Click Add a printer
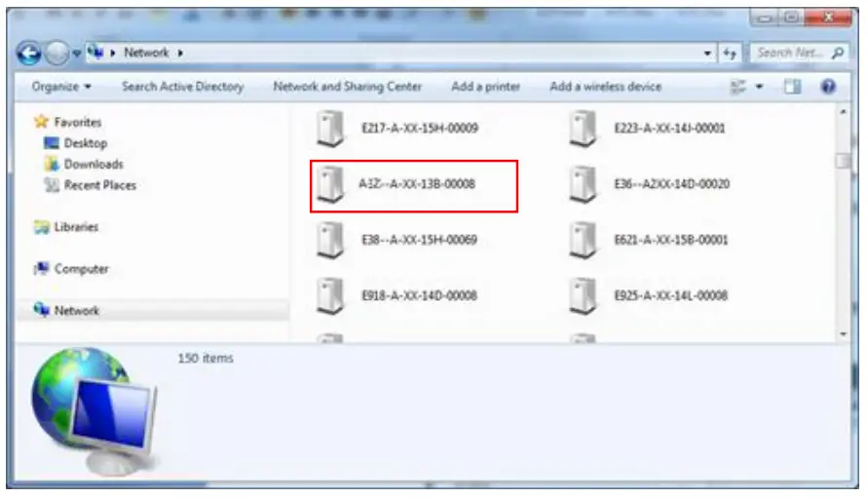The height and width of the screenshot is (498, 868). point(485,87)
